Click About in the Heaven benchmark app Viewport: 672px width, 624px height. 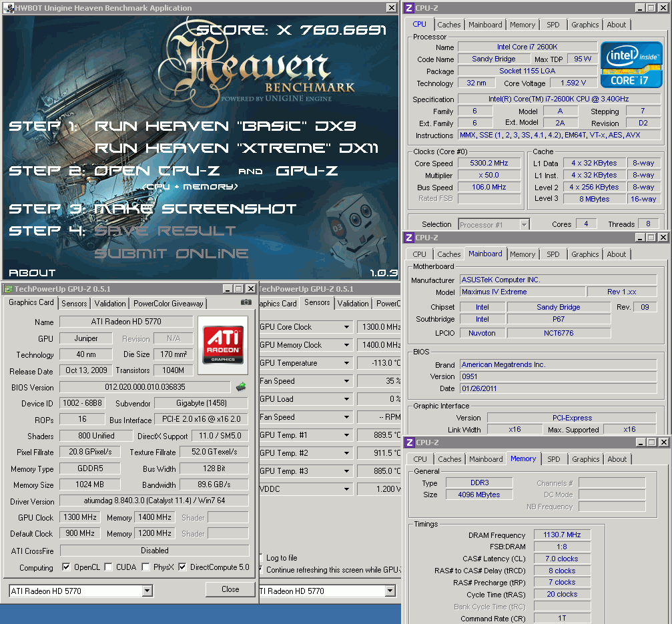pyautogui.click(x=32, y=273)
